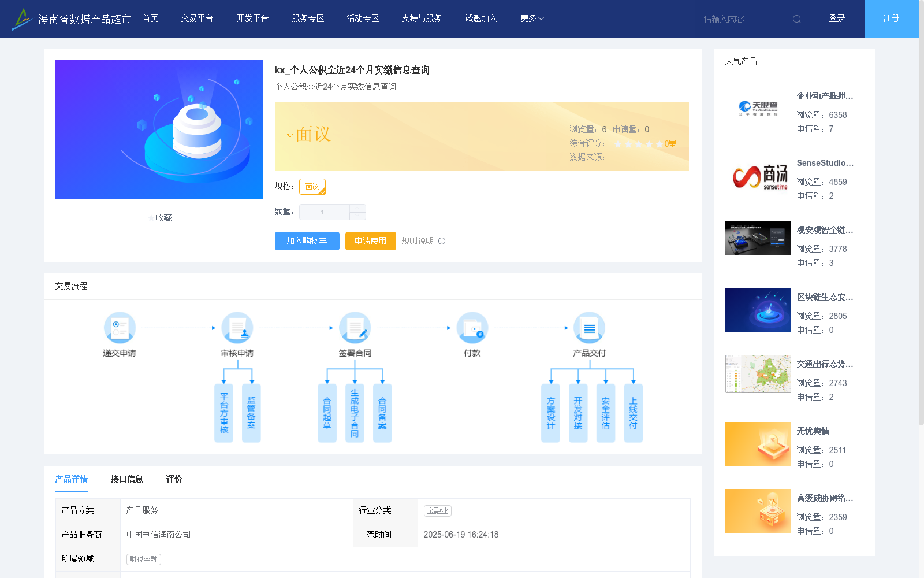Click the 注册 button
924x578 pixels.
(x=891, y=18)
